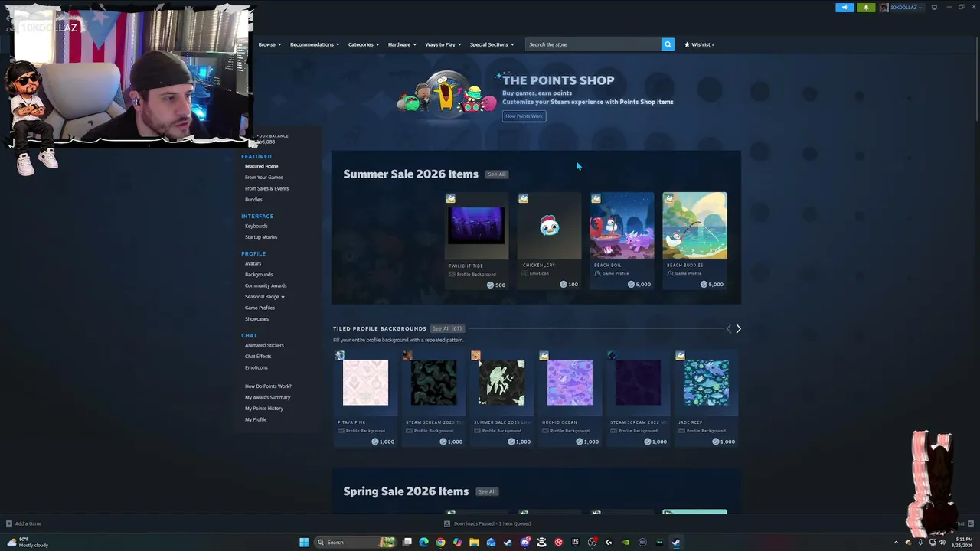Open Startup Movies under Interface
This screenshot has height=551, width=980.
coord(261,237)
